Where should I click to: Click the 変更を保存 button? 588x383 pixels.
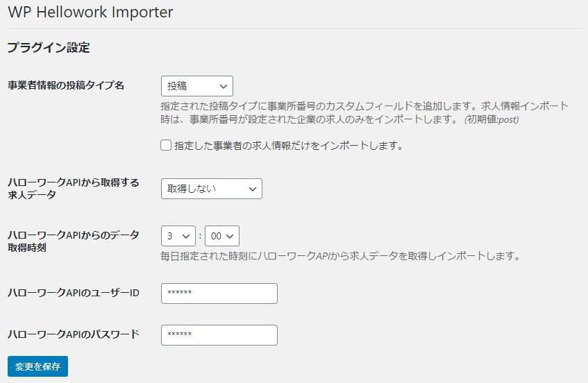[x=38, y=366]
